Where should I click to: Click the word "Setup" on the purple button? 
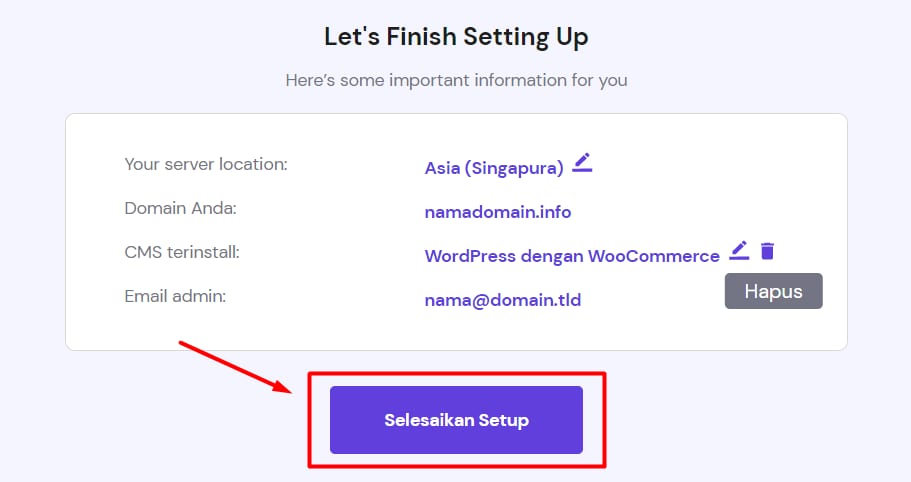[x=503, y=420]
